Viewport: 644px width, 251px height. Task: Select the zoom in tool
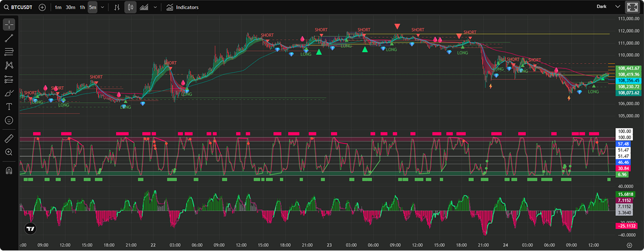pos(9,152)
